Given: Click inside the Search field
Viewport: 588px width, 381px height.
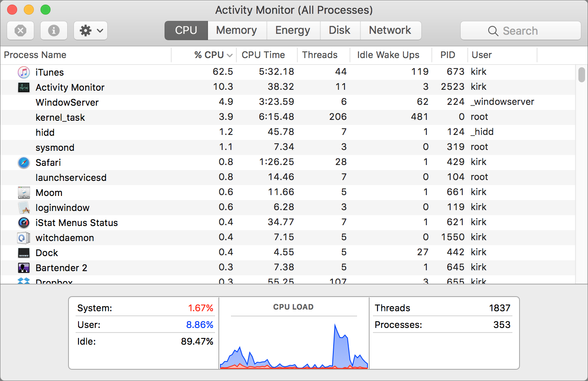Looking at the screenshot, I should point(520,31).
